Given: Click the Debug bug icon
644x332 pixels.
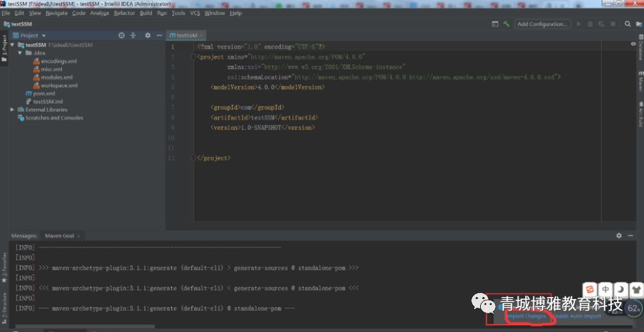Looking at the screenshot, I should coord(590,24).
